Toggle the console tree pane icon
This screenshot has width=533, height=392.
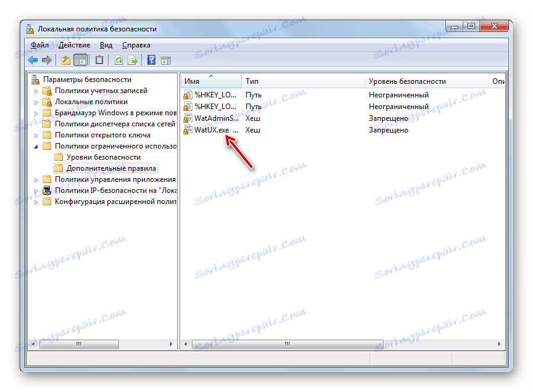tap(81, 60)
